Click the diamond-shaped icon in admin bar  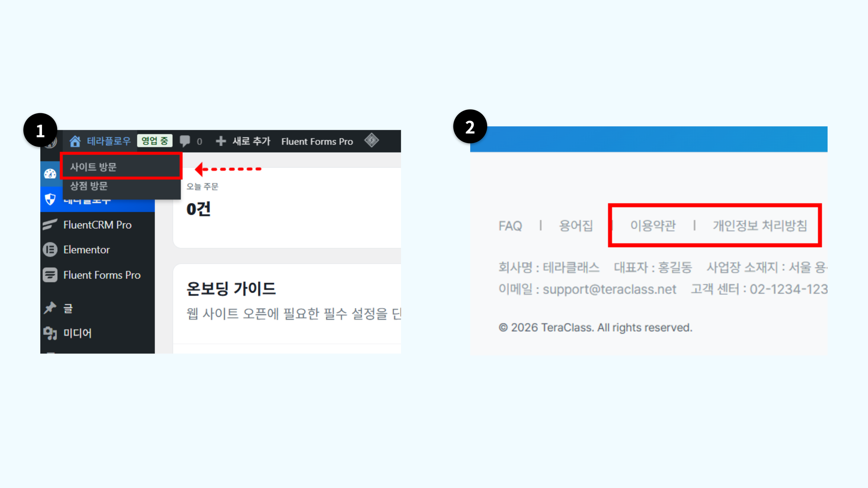tap(372, 140)
